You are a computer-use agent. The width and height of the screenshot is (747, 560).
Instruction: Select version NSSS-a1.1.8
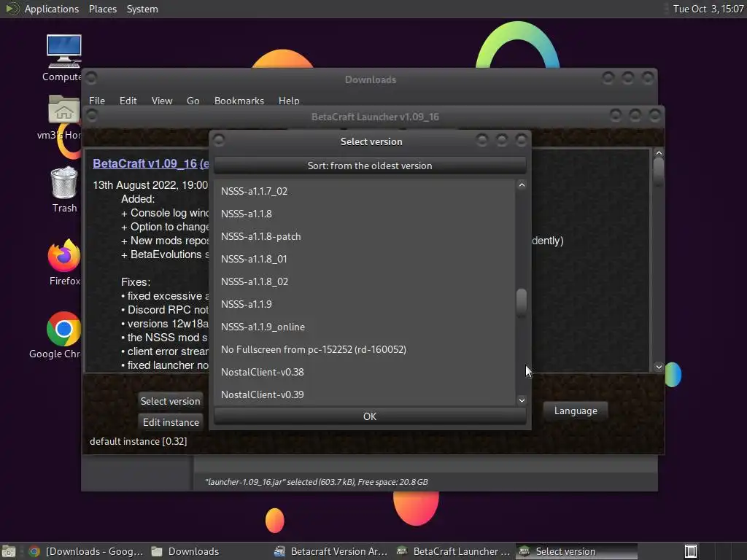[x=365, y=214]
